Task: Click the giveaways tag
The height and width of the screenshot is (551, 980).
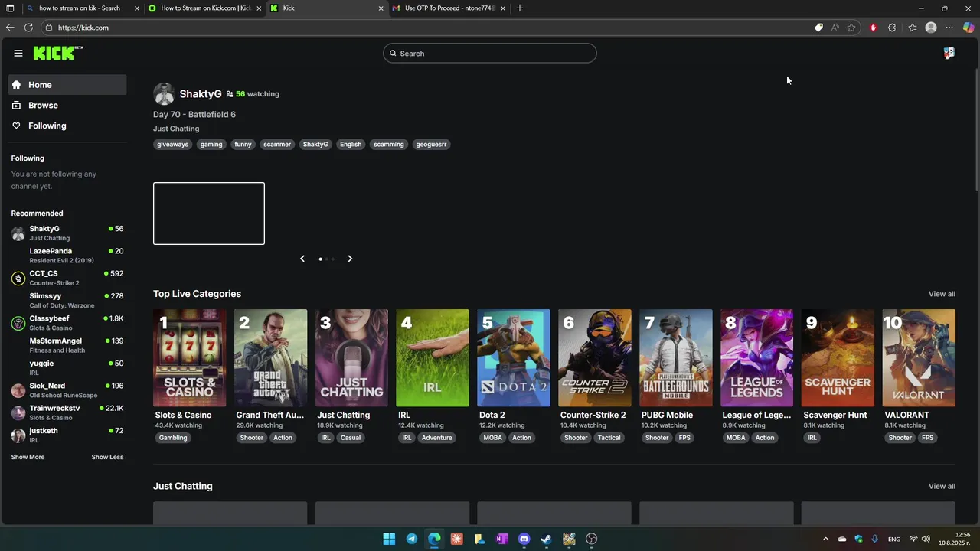Action: point(172,144)
